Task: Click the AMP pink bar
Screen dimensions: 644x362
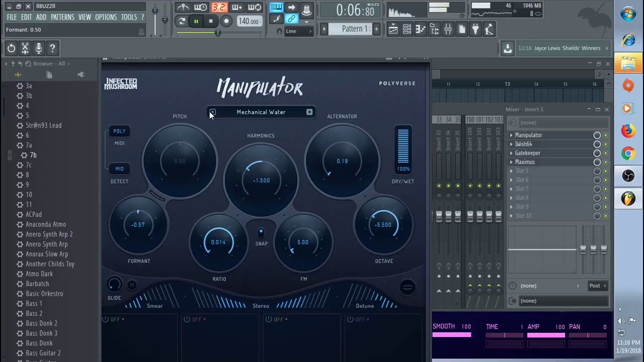Action: click(546, 335)
